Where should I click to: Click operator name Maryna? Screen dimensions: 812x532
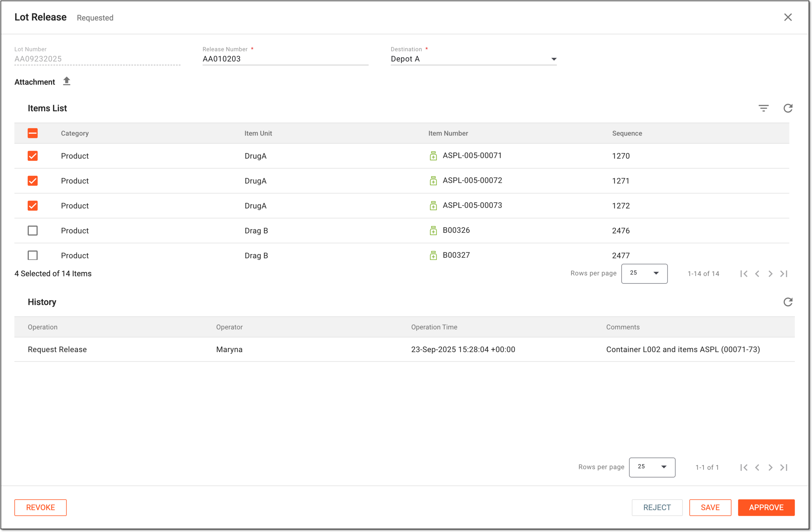(x=229, y=349)
